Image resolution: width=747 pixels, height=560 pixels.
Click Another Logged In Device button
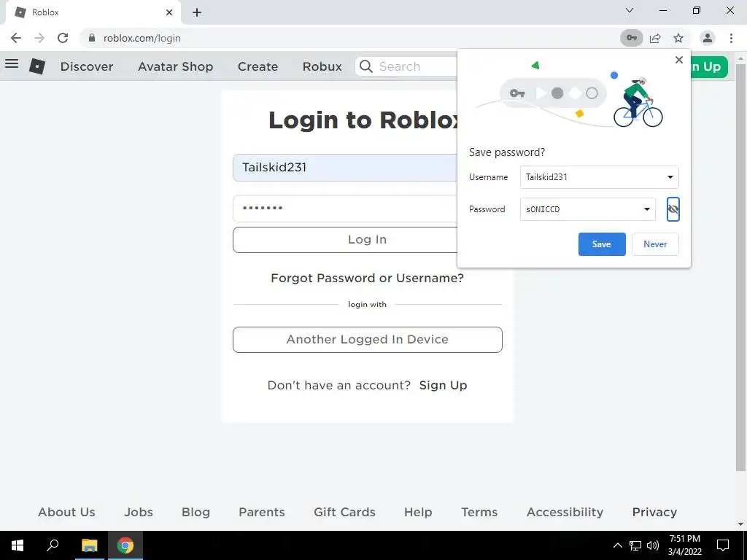[x=368, y=340]
